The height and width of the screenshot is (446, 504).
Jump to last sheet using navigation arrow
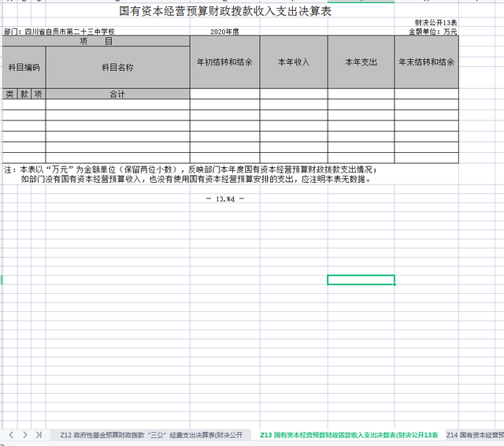pos(39,435)
